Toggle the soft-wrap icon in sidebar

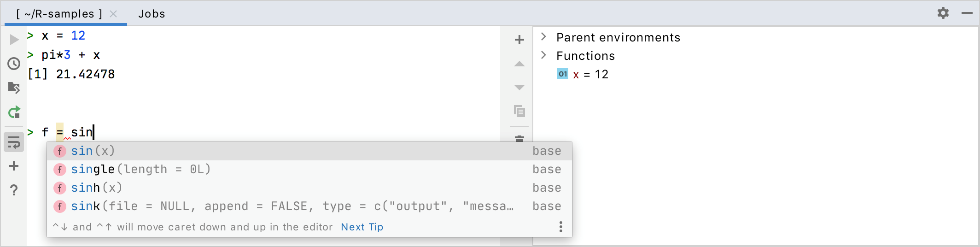(14, 142)
